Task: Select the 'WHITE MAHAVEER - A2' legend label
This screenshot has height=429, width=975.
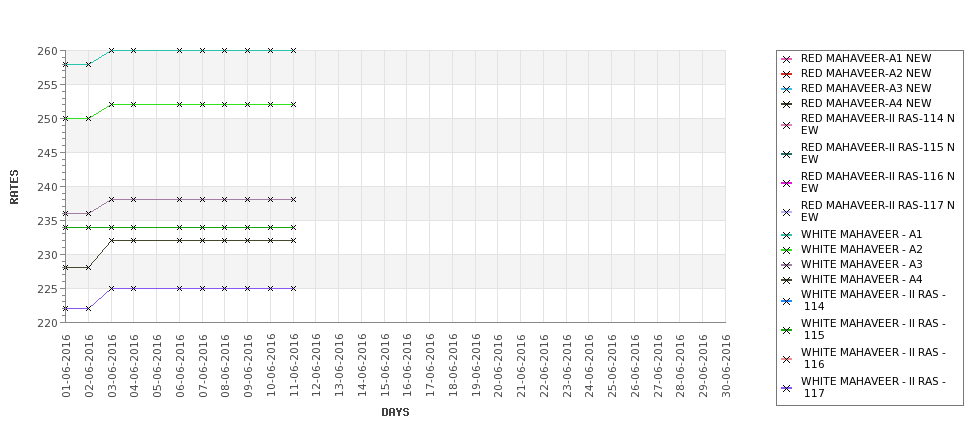Action: [x=861, y=249]
